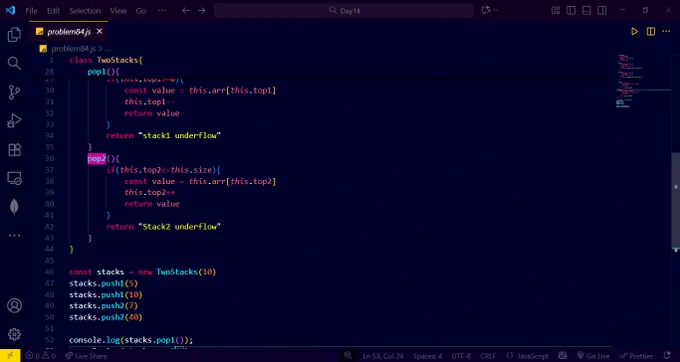Start a Live Share session
This screenshot has width=680, height=362.
click(86, 356)
